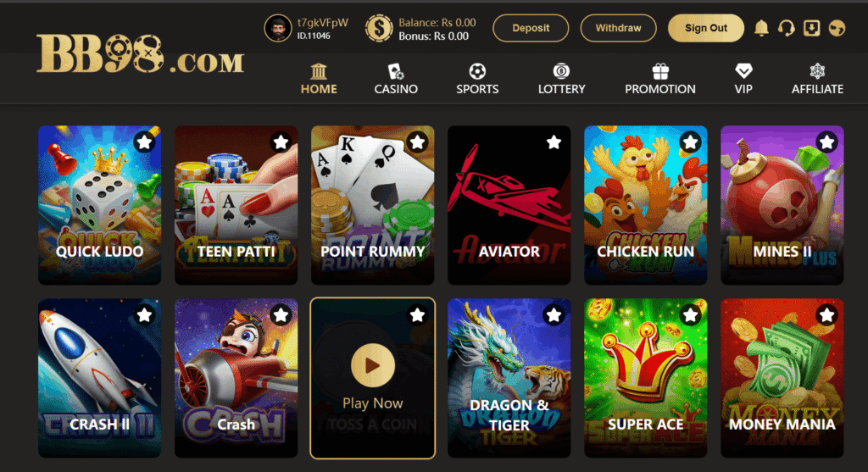868x472 pixels.
Task: Select the Lottery menu item
Action: tap(561, 79)
